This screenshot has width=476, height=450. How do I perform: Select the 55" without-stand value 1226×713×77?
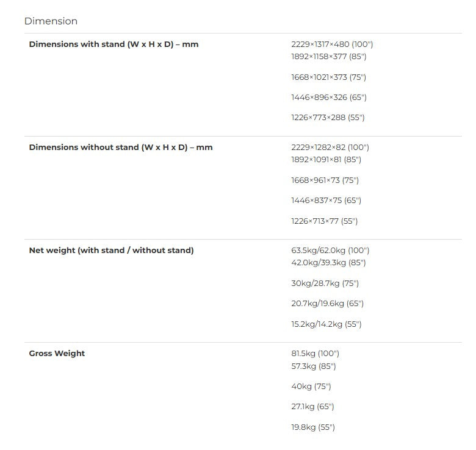click(324, 221)
